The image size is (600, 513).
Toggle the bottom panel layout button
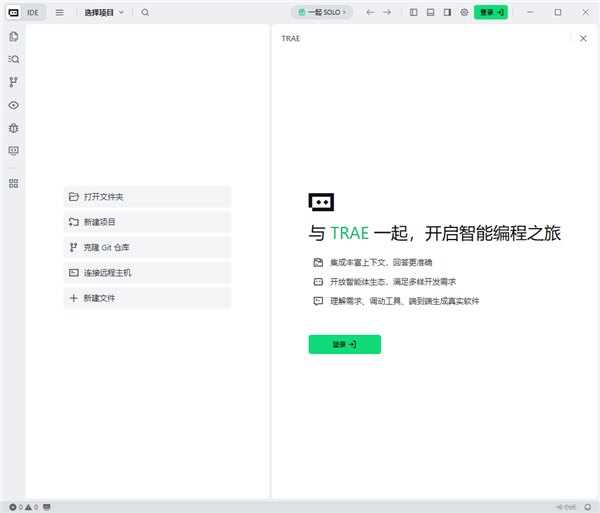(x=431, y=12)
